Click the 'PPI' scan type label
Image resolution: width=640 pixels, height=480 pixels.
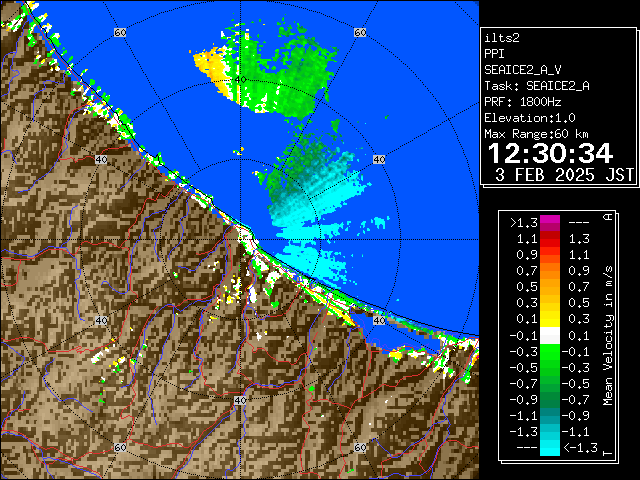(x=494, y=54)
